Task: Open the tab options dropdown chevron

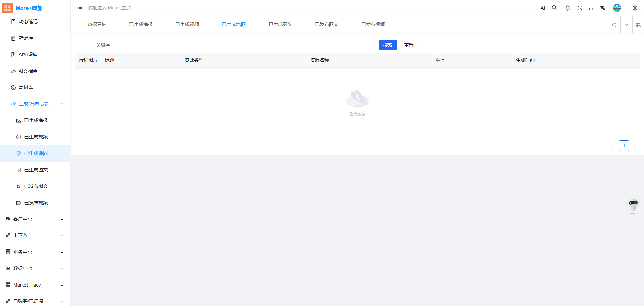Action: pos(626,25)
